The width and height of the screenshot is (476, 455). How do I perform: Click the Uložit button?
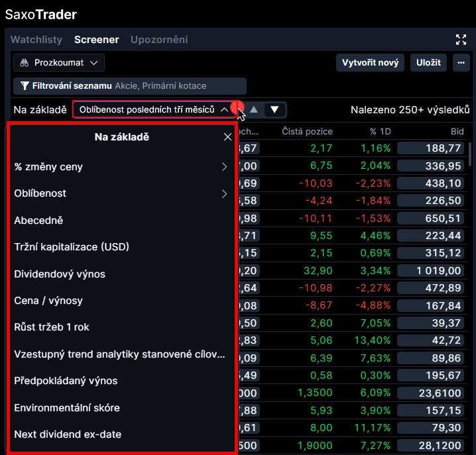(x=428, y=63)
